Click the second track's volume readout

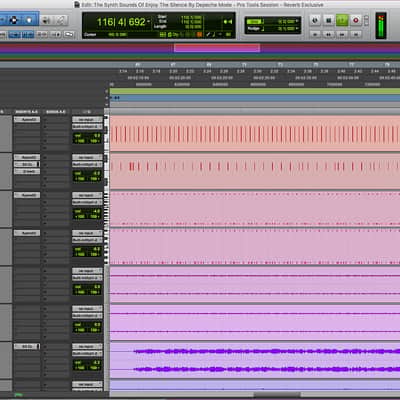click(x=87, y=173)
